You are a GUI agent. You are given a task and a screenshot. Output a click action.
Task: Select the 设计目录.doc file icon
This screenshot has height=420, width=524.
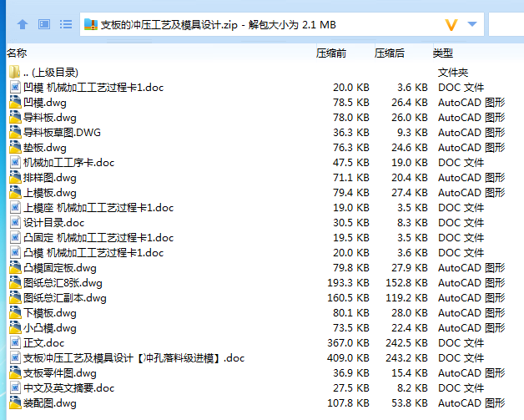pos(15,222)
